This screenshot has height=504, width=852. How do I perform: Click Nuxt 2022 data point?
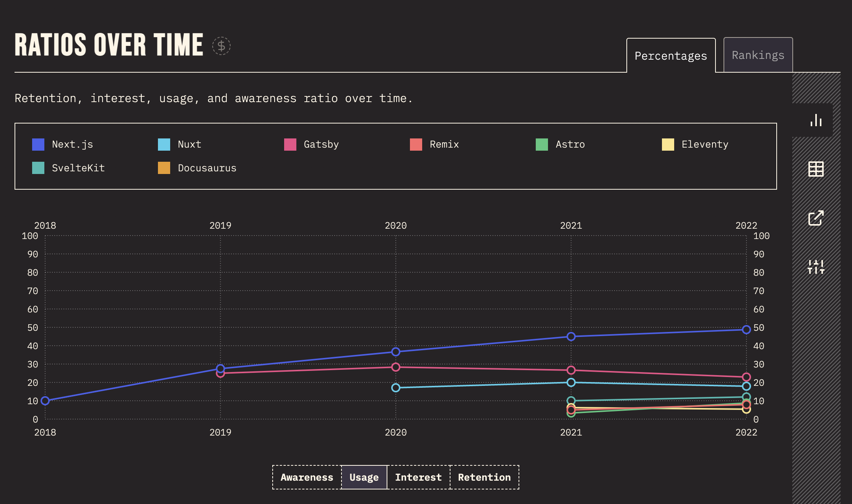(x=746, y=386)
